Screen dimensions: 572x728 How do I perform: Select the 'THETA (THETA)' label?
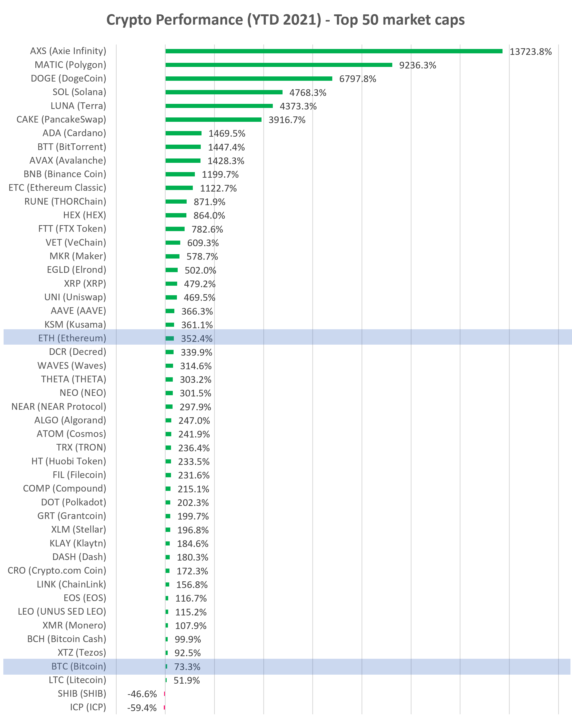(x=74, y=379)
